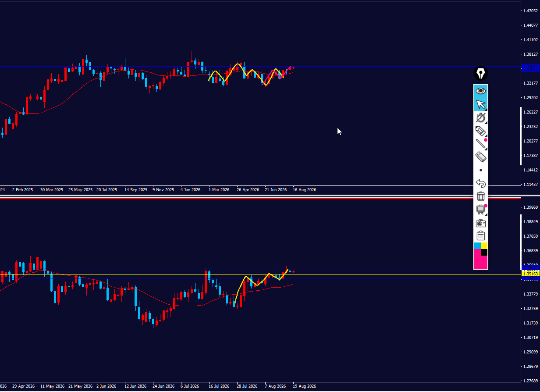Click the 20 Jul 2025 date label
Viewport: 540px width, 392px height.
coord(107,190)
